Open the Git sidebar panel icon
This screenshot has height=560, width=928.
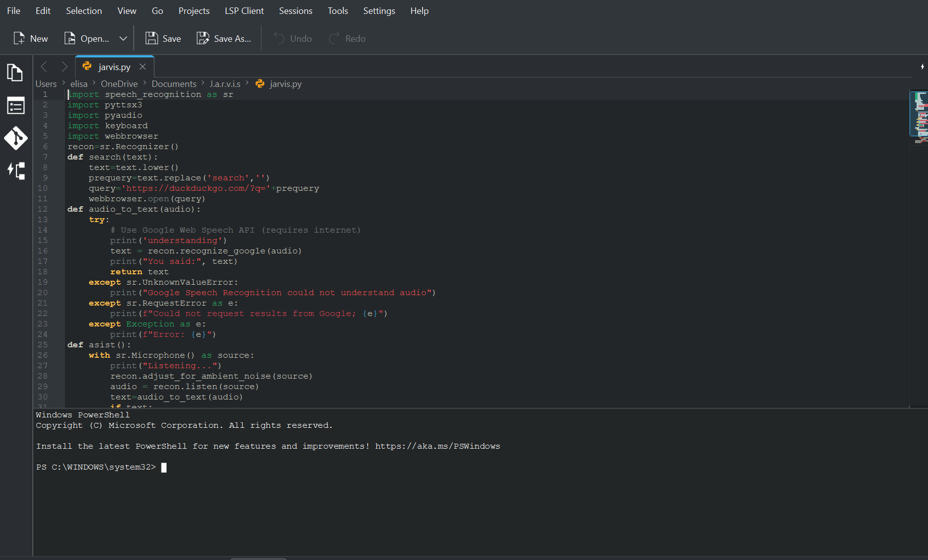(15, 138)
